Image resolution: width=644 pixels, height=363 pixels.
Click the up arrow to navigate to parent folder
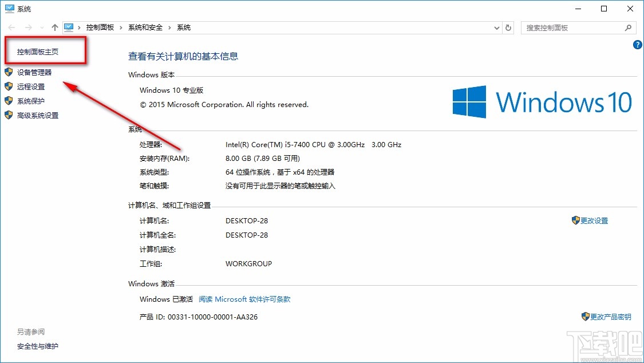54,27
